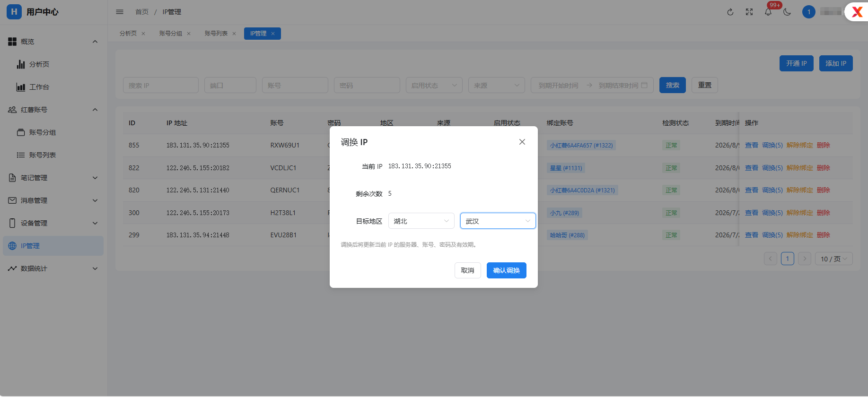Screen dimensions: 868x398
Task: Close the 分析页 tab
Action: coord(143,34)
